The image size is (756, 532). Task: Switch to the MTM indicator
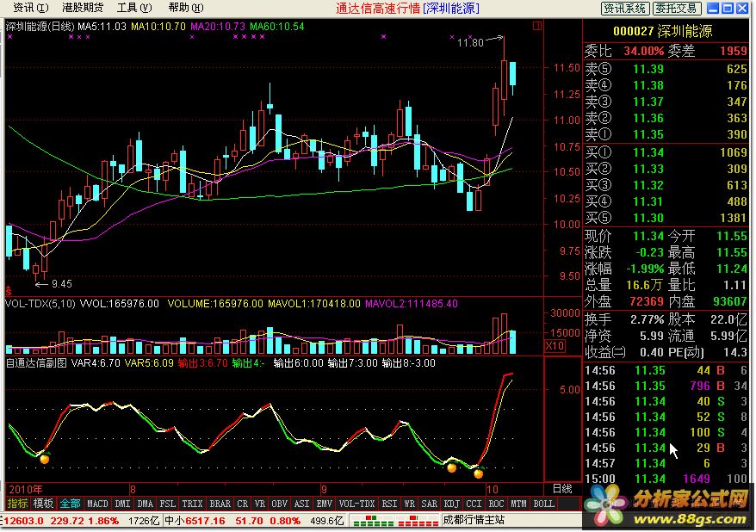point(519,504)
